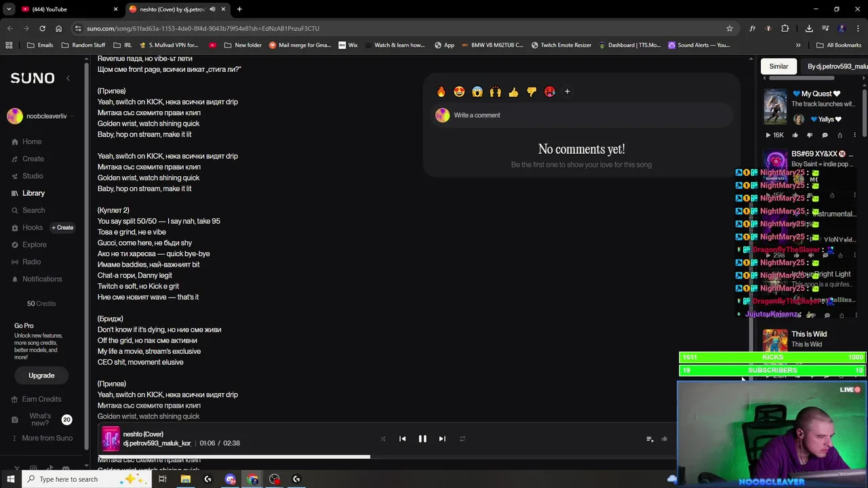Open neshto (Cover) cover art thumbnail
This screenshot has width=868, height=488.
[x=111, y=439]
